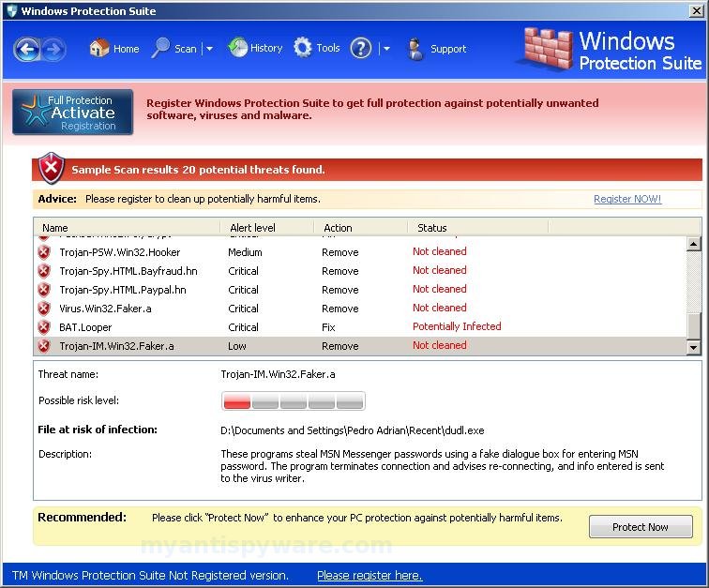The width and height of the screenshot is (709, 588).
Task: Click Not cleaned status for Trojan-Spy.HTML.Paypal.hn
Action: pos(440,289)
